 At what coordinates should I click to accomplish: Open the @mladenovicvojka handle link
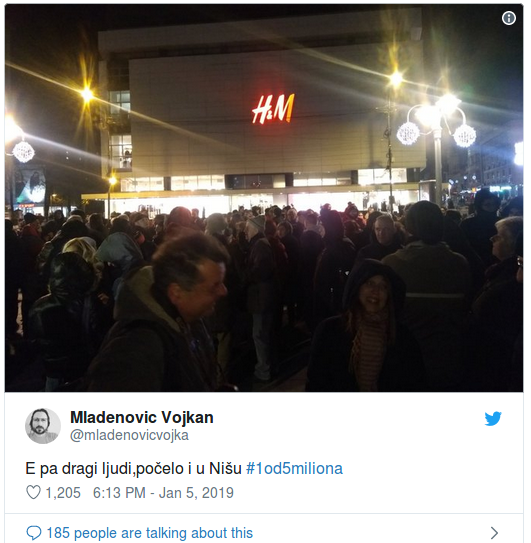click(x=129, y=435)
